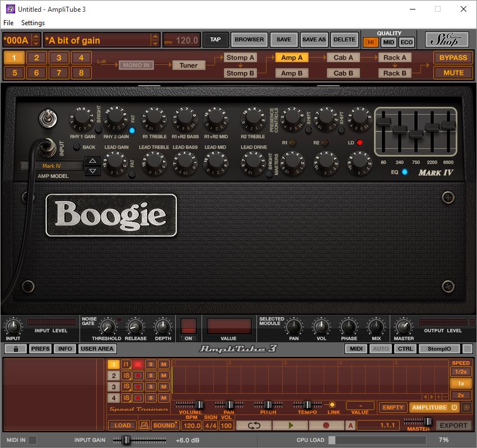The height and width of the screenshot is (448, 477).
Task: Toggle the RHY 2 FAT blue LED switch
Action: tap(132, 130)
